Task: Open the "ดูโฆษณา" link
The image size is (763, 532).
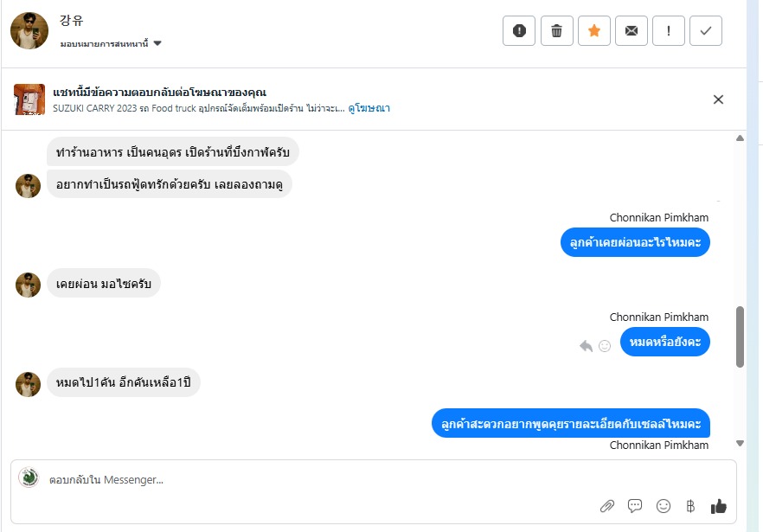Action: 369,108
